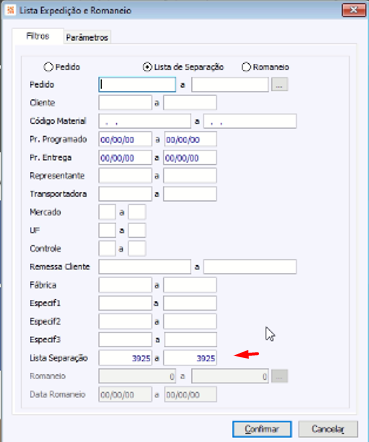Click the Remessa Cliente label
Viewport: 369px width, 442px height.
pos(60,267)
